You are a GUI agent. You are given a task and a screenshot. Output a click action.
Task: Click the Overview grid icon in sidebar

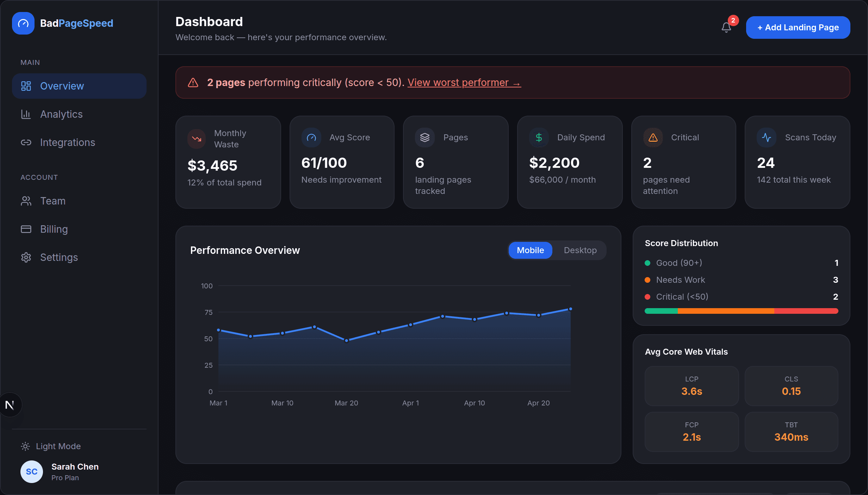coord(26,86)
